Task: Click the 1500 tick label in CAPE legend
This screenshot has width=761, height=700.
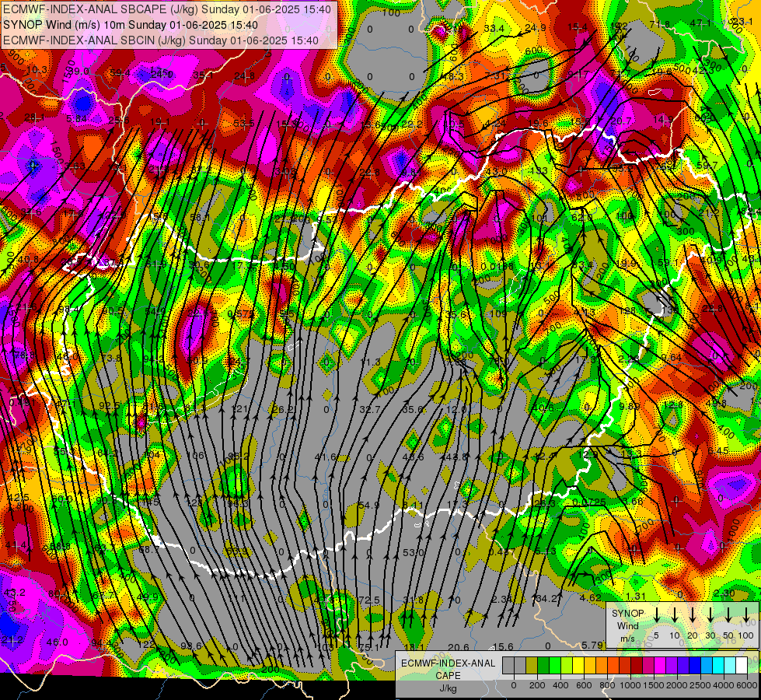Action: 653,685
